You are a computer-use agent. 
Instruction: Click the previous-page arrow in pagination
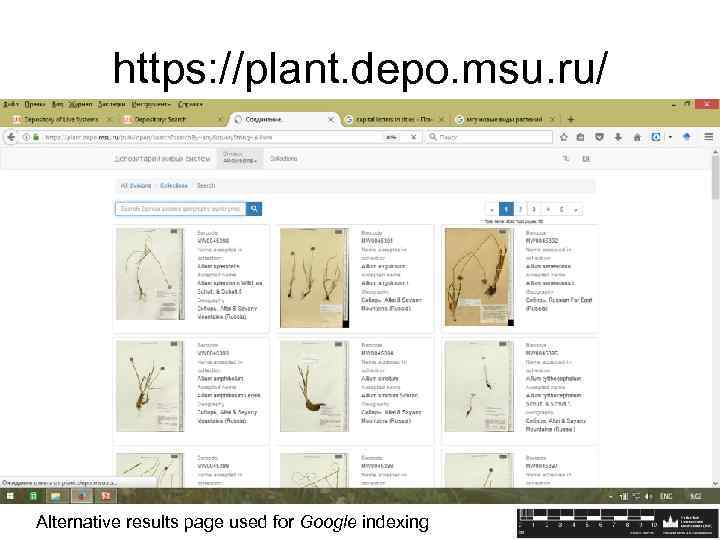(492, 209)
